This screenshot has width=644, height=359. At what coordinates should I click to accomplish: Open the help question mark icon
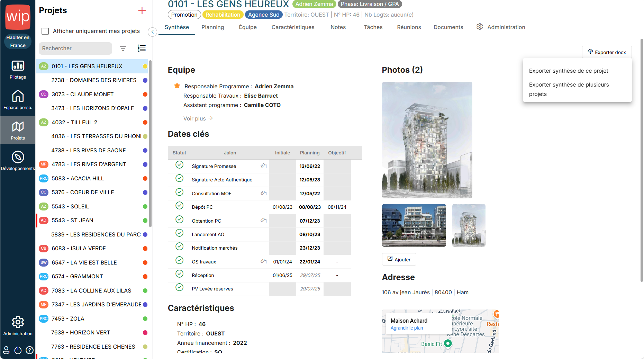pos(30,350)
